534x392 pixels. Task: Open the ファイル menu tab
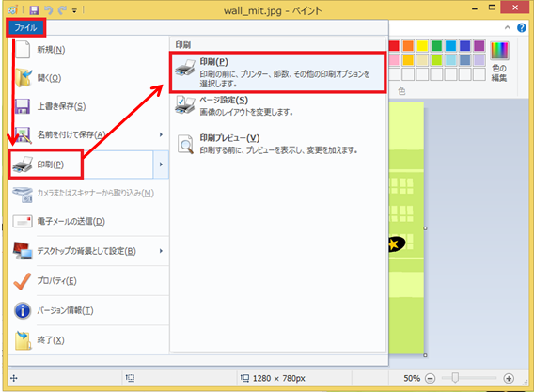(x=26, y=27)
